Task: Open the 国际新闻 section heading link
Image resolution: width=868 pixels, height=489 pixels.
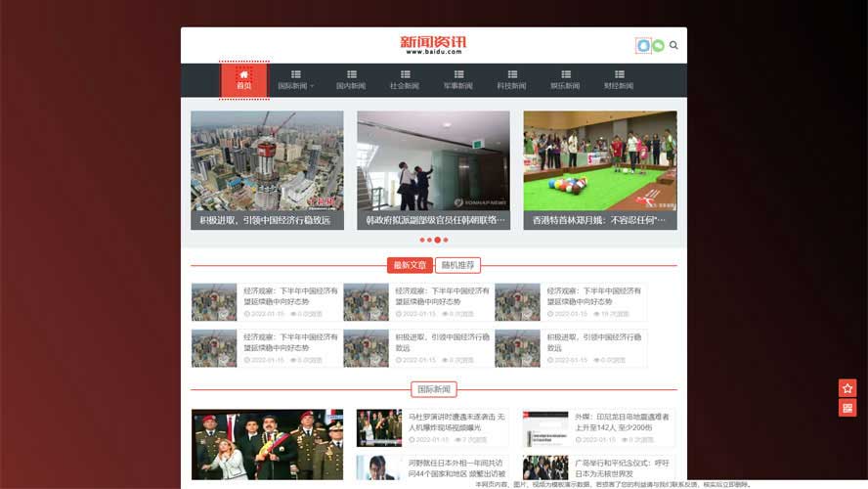Action: 434,389
